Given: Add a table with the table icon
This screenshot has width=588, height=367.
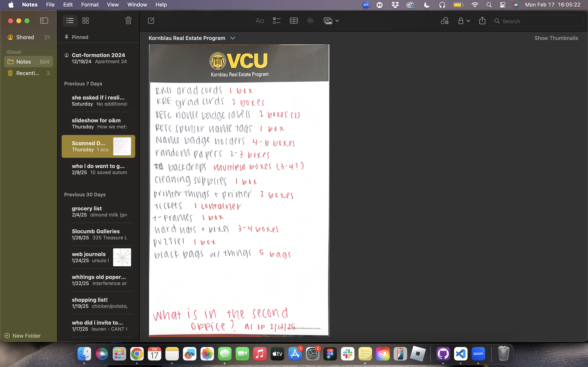Looking at the screenshot, I should [x=294, y=21].
